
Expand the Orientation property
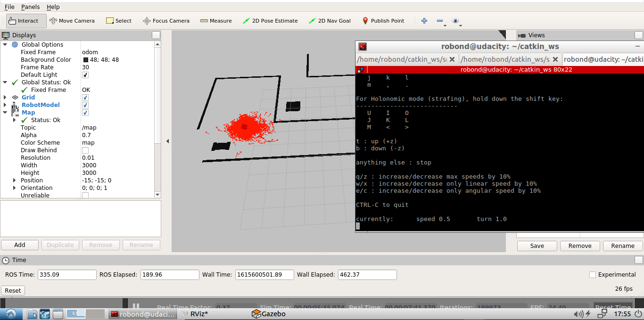pos(14,188)
